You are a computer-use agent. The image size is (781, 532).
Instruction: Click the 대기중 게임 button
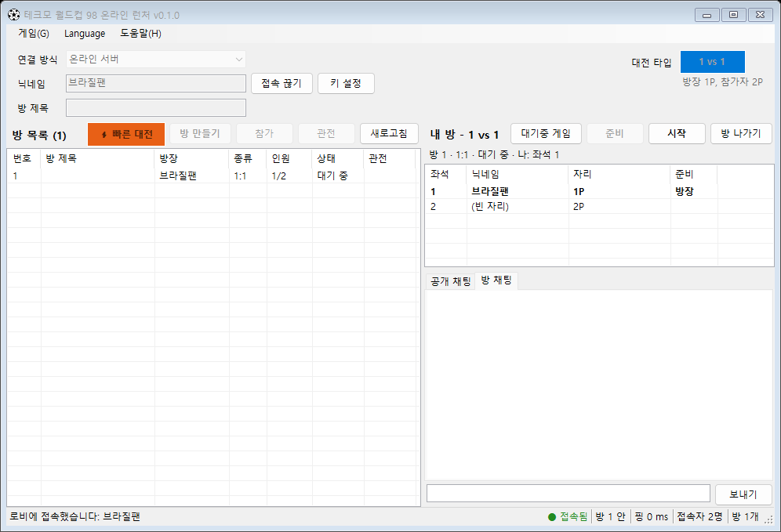click(x=546, y=133)
